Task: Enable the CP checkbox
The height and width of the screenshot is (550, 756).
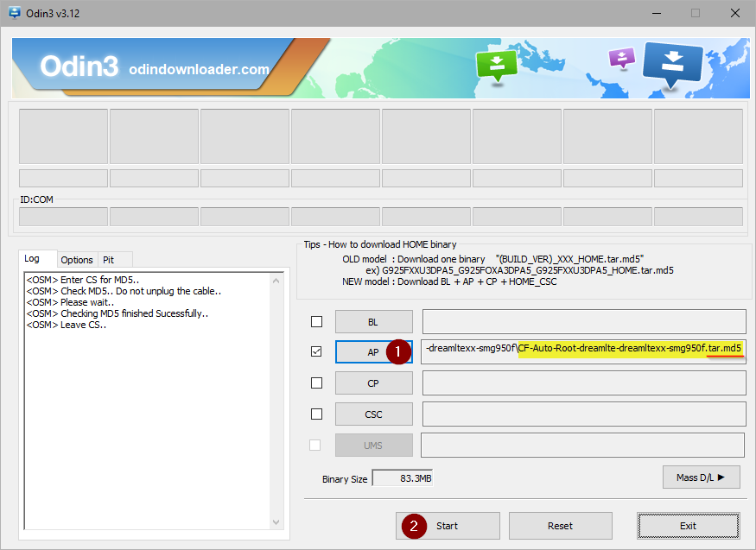Action: pyautogui.click(x=316, y=382)
